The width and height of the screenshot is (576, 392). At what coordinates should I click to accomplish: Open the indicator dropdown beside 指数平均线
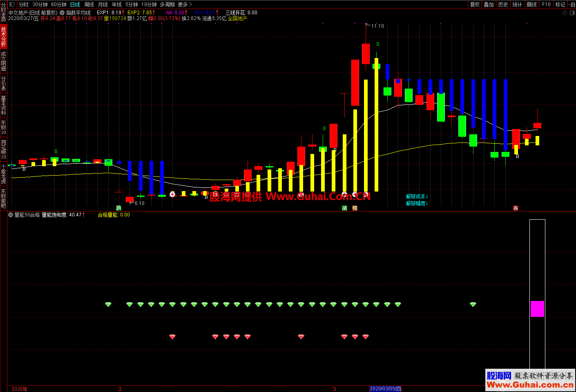pyautogui.click(x=62, y=13)
